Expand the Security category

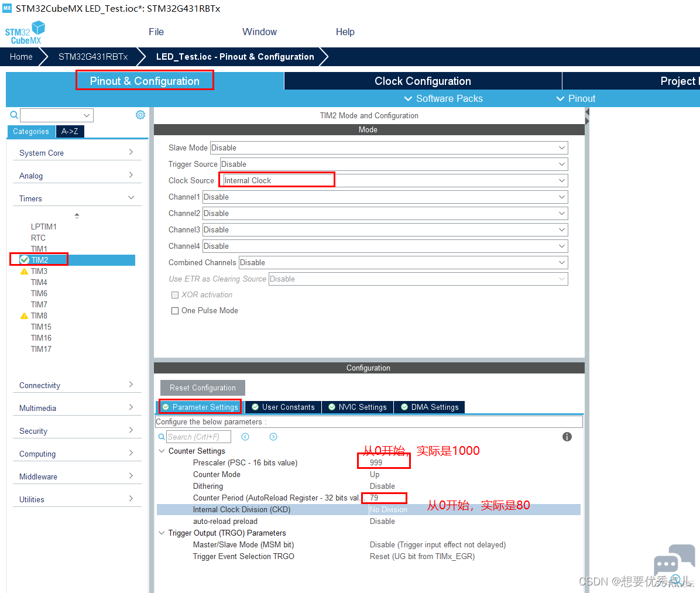pyautogui.click(x=77, y=431)
